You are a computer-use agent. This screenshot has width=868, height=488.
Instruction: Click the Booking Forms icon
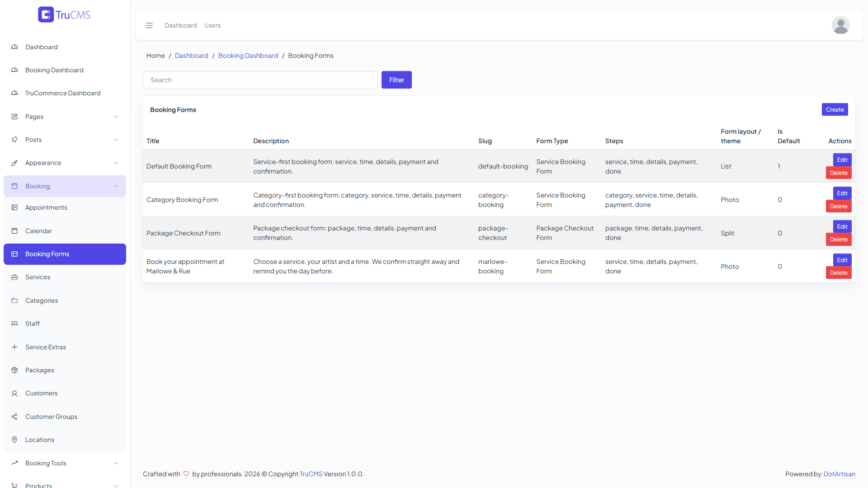tap(14, 254)
